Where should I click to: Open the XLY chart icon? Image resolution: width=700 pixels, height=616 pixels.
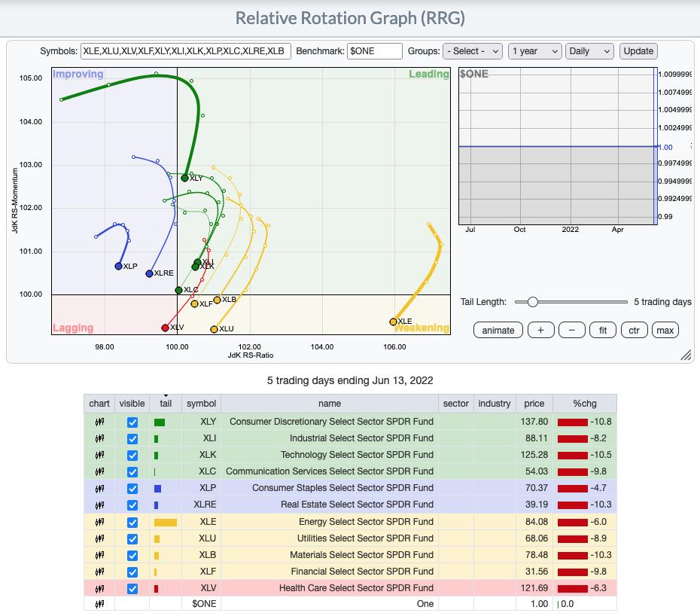[x=99, y=422]
